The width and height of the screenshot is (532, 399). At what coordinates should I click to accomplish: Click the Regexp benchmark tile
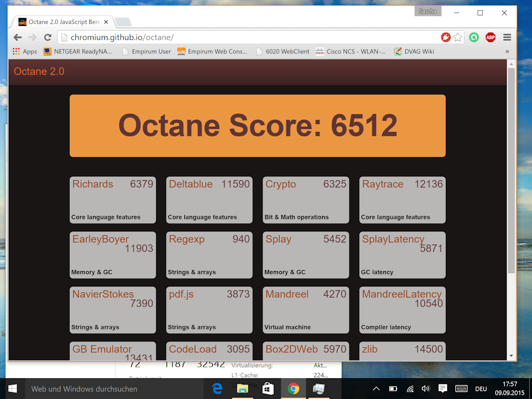[x=209, y=255]
